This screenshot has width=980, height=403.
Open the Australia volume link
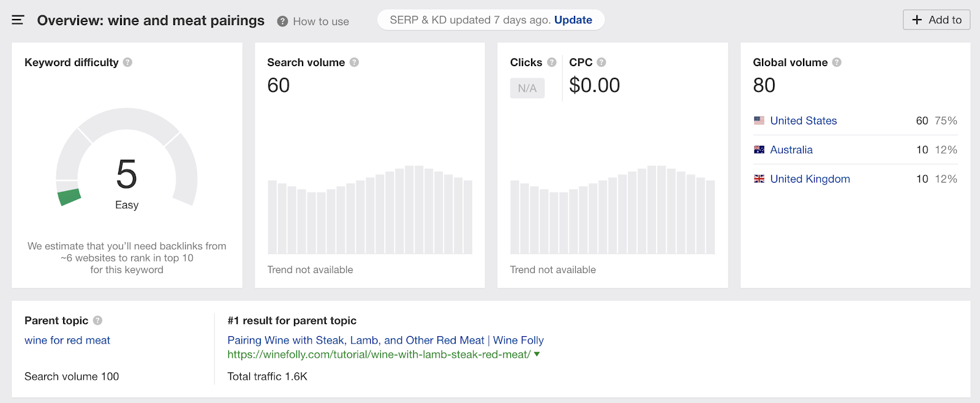pyautogui.click(x=791, y=149)
